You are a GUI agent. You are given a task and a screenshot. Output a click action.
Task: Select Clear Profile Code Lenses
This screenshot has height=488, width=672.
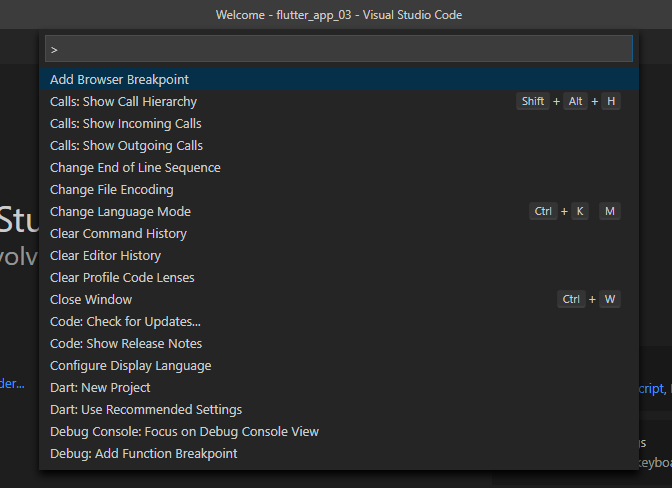click(339, 278)
